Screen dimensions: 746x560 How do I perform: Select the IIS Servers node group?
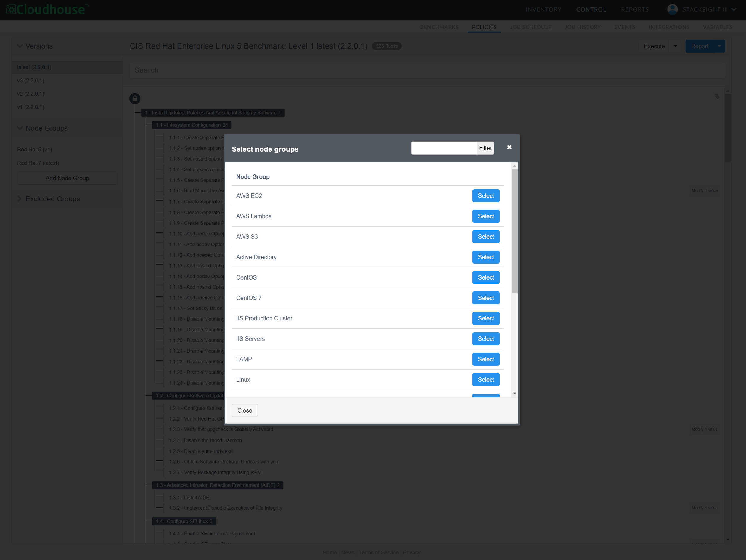tap(486, 339)
